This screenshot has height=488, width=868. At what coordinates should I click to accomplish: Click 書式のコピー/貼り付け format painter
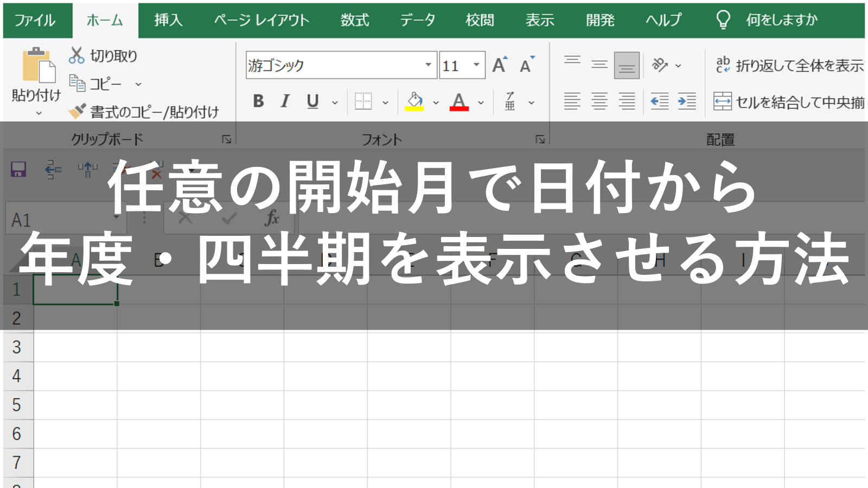click(x=144, y=112)
